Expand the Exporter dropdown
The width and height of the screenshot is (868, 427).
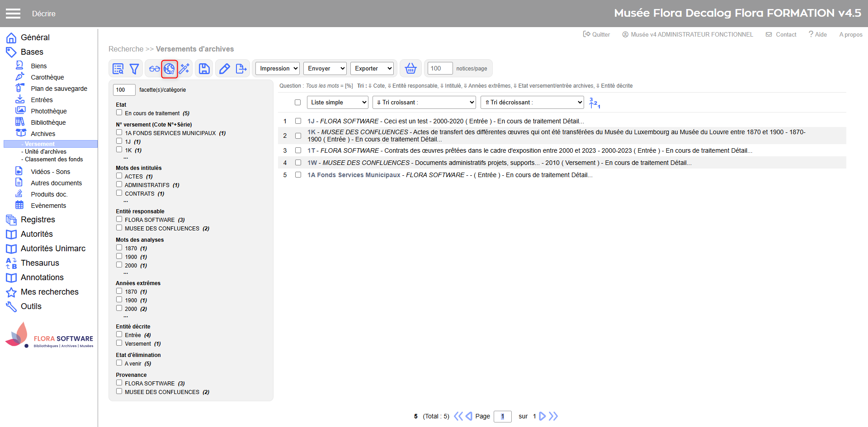coord(373,69)
